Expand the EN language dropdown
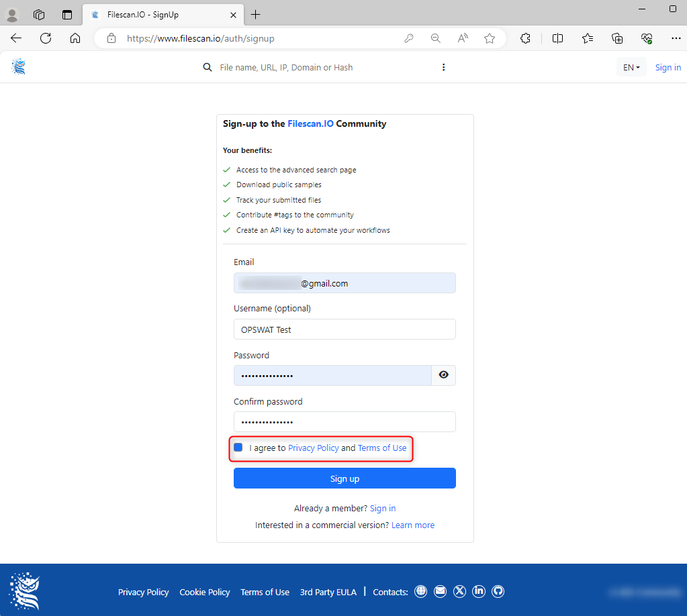Image resolution: width=687 pixels, height=616 pixels. [631, 67]
